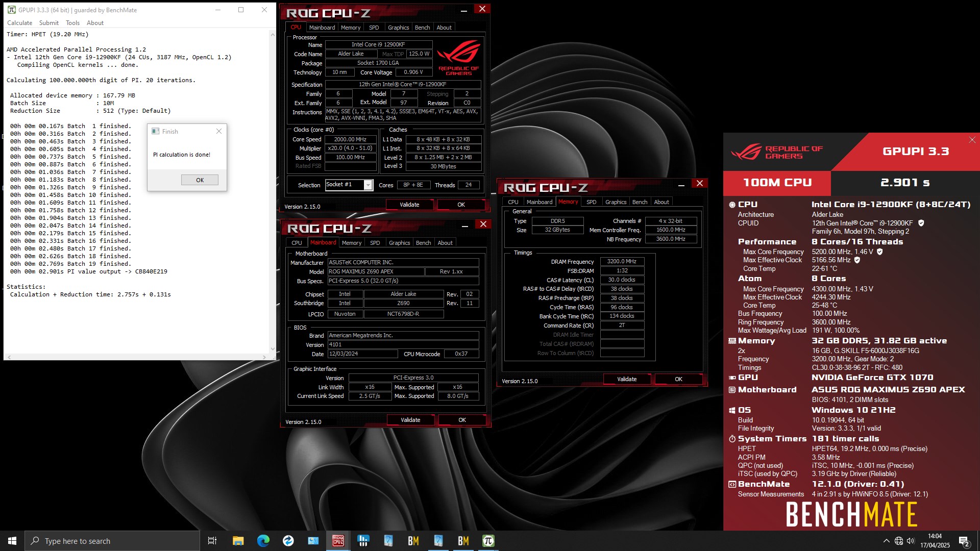Click the CAS# Latency 30.0 clocks value
The image size is (980, 551).
pos(622,280)
